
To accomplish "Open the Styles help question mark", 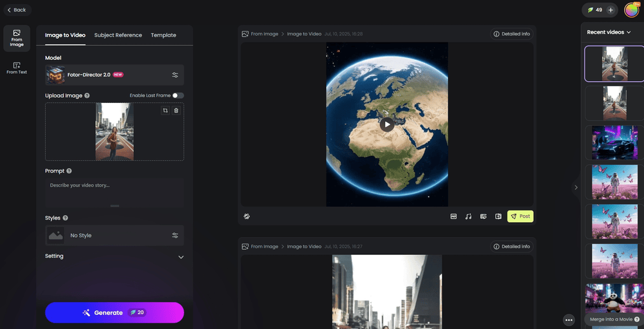I will pyautogui.click(x=65, y=218).
